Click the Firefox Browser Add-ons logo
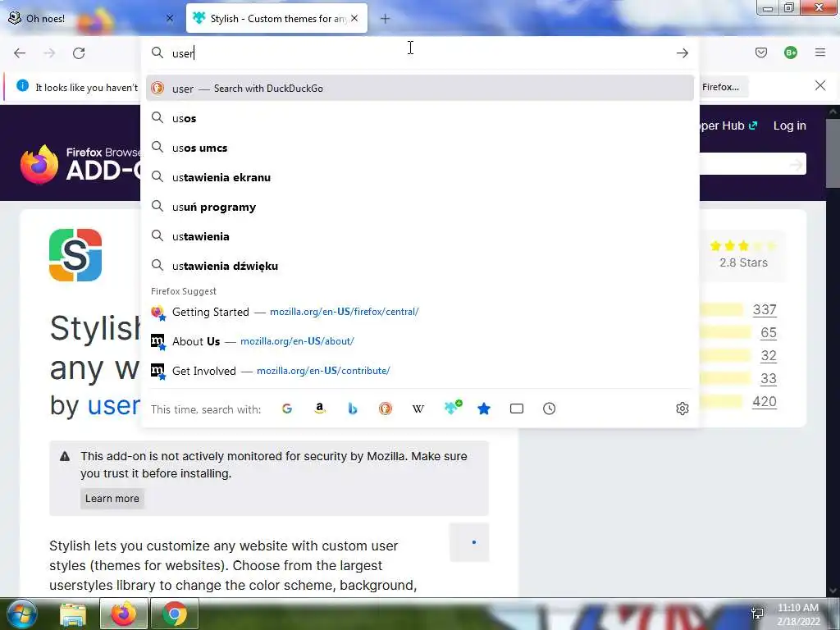The height and width of the screenshot is (630, 840). [80, 164]
